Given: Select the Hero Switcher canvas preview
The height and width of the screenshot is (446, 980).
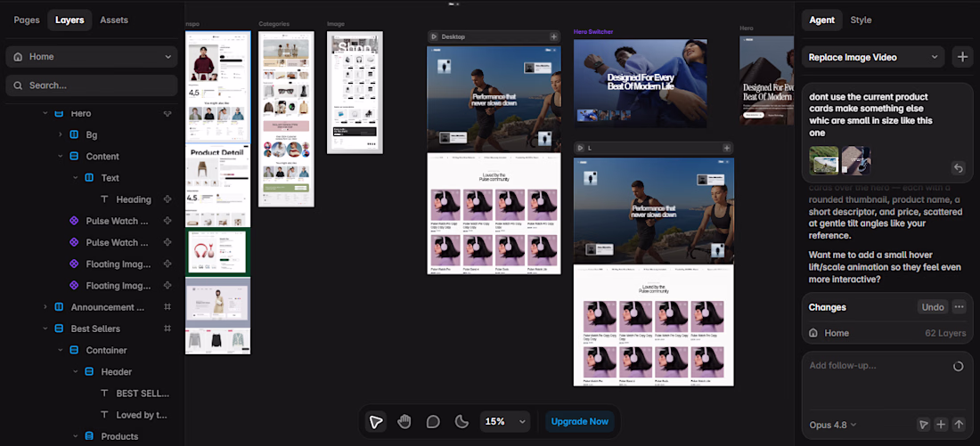Looking at the screenshot, I should 640,84.
